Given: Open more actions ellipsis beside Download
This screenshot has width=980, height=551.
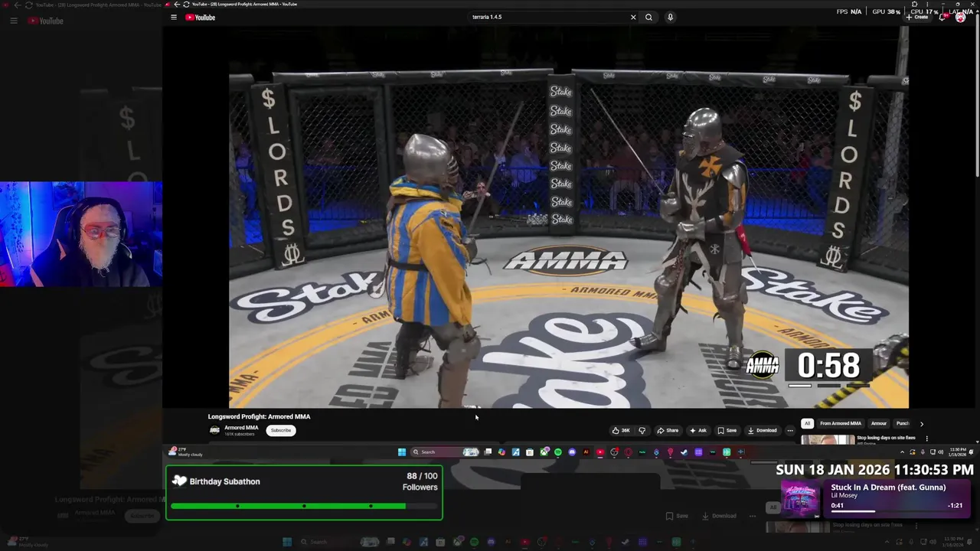Looking at the screenshot, I should [x=790, y=430].
